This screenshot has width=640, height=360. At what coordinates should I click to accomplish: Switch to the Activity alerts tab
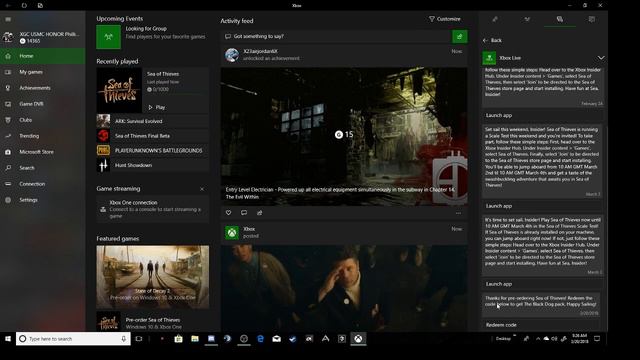(x=591, y=19)
